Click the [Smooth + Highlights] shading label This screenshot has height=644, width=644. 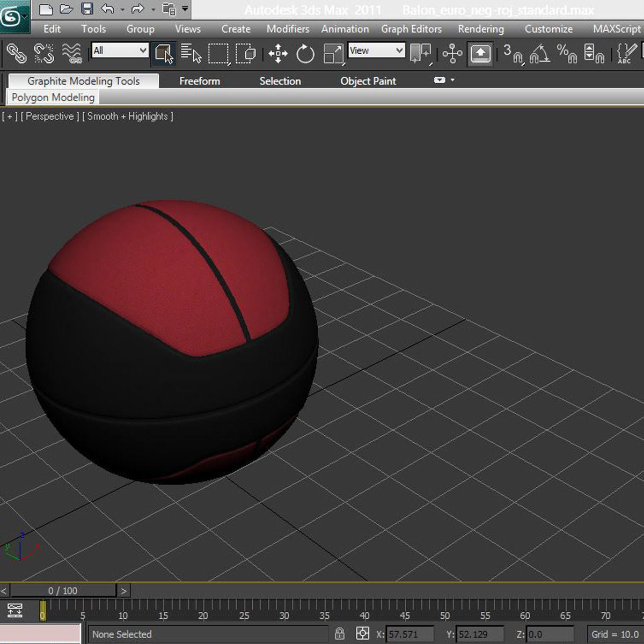click(128, 116)
